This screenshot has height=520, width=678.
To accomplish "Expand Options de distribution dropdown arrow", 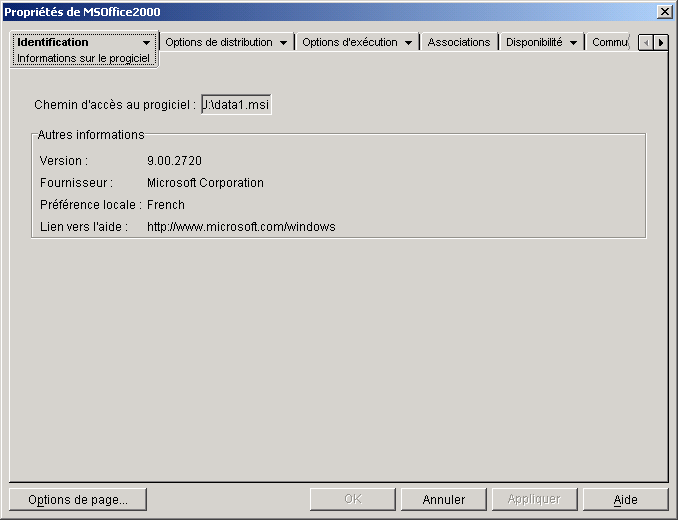I will (283, 43).
